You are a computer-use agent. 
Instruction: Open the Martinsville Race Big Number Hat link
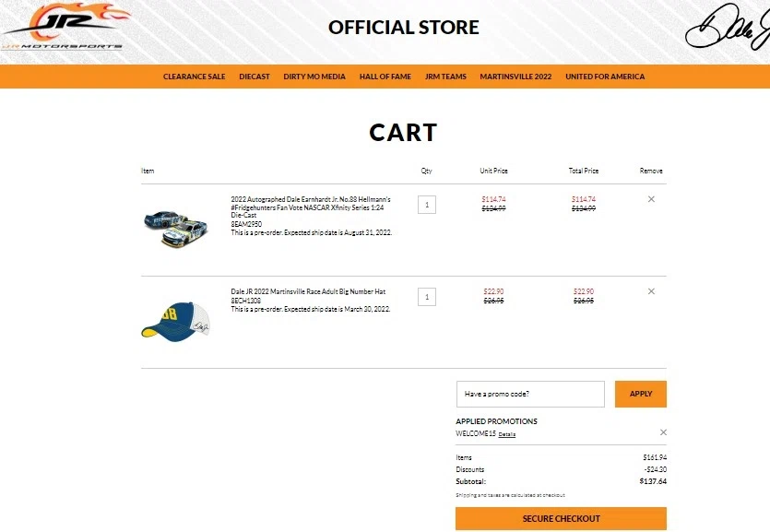tap(308, 291)
